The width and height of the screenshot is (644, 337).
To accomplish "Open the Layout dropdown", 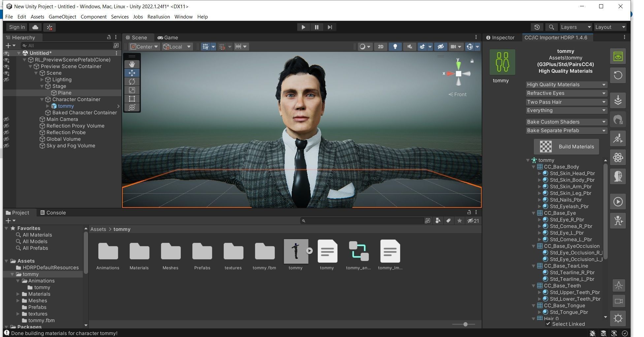I will tap(610, 27).
